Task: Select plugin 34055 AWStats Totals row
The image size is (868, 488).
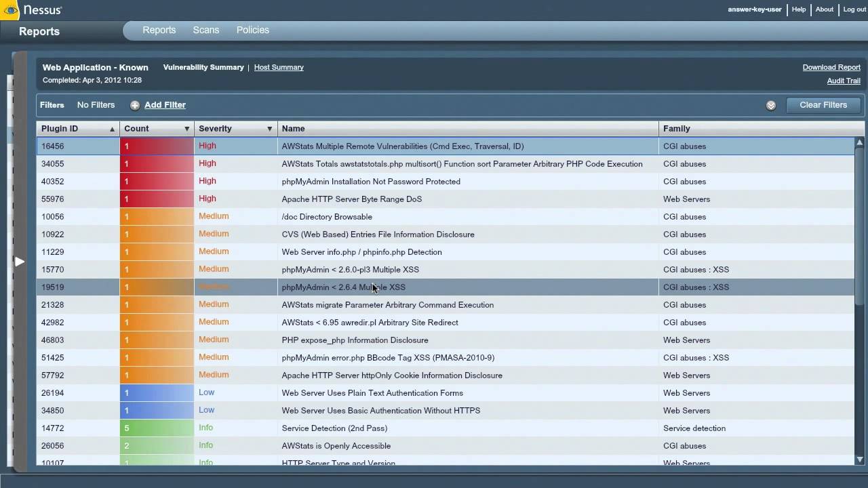Action: tap(446, 164)
